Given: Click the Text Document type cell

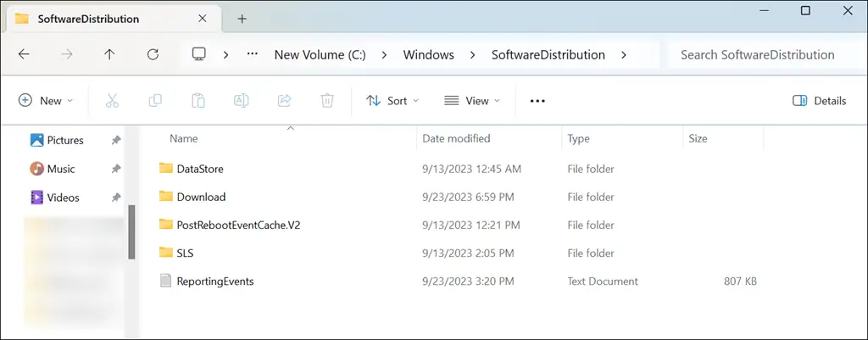Looking at the screenshot, I should [603, 281].
